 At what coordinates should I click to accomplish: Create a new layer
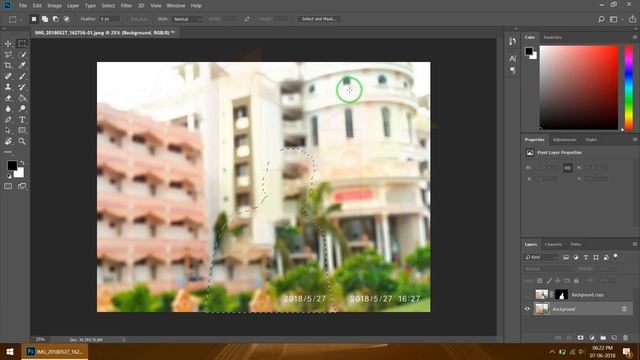pyautogui.click(x=614, y=338)
